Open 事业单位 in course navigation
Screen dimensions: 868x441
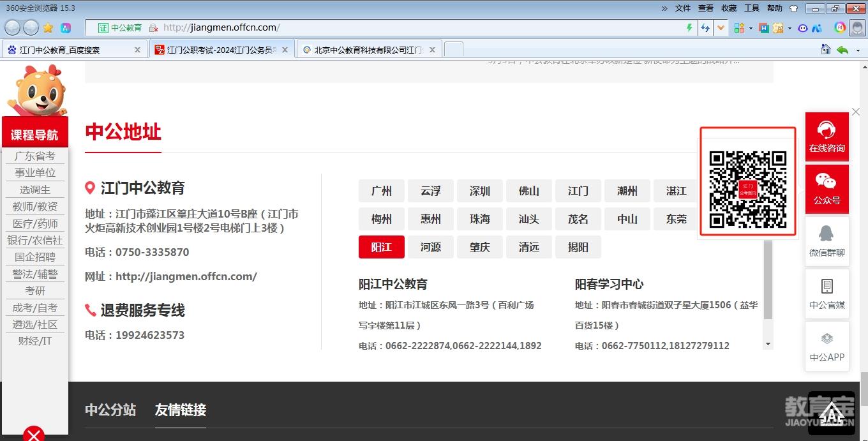(35, 173)
